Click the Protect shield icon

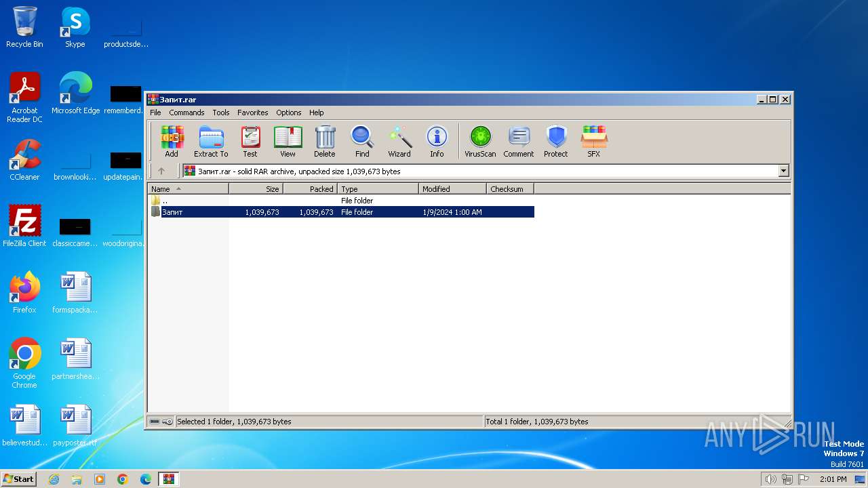coord(556,142)
